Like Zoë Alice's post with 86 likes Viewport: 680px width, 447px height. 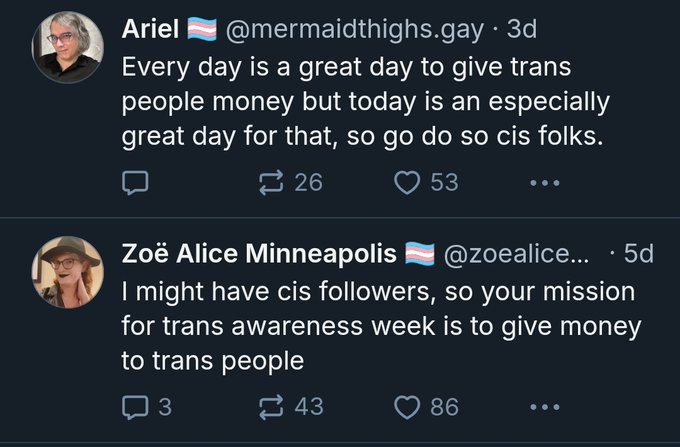click(x=408, y=406)
